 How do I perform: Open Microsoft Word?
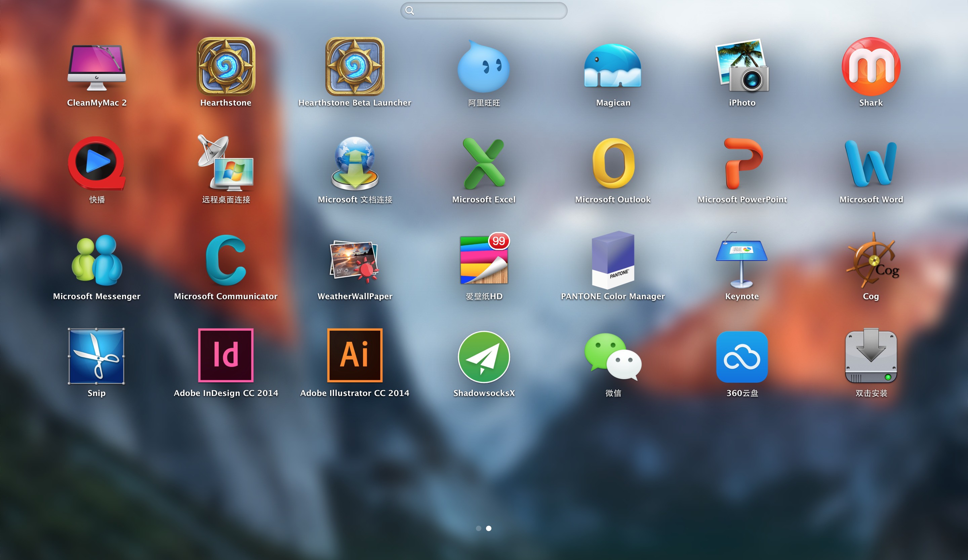click(871, 164)
